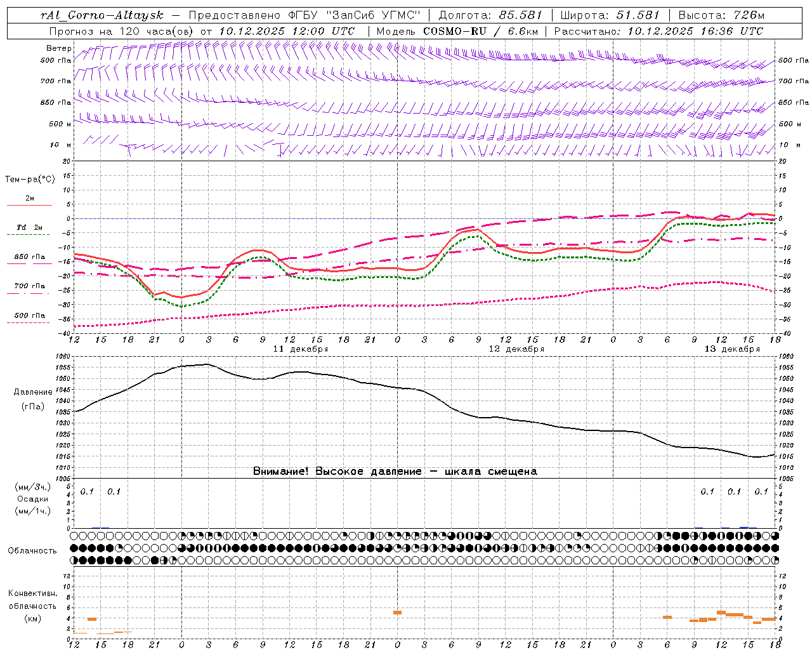Select the elevation text Высота: 726м

click(722, 15)
